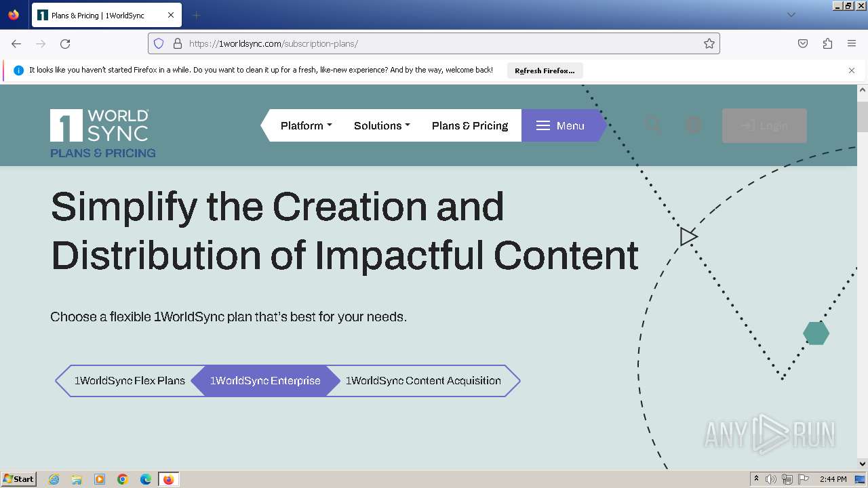Image resolution: width=868 pixels, height=488 pixels.
Task: Open the network tray icon
Action: tap(787, 479)
